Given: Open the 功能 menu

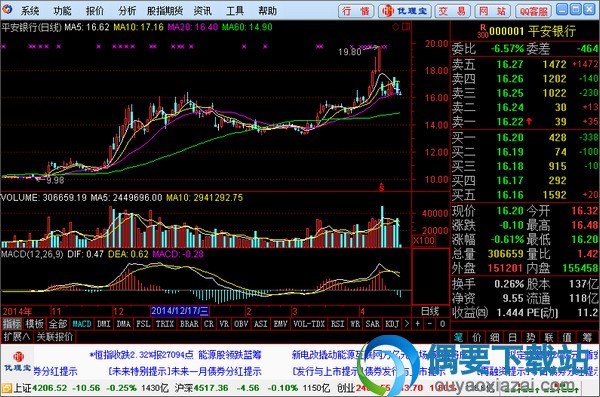Looking at the screenshot, I should [x=62, y=11].
